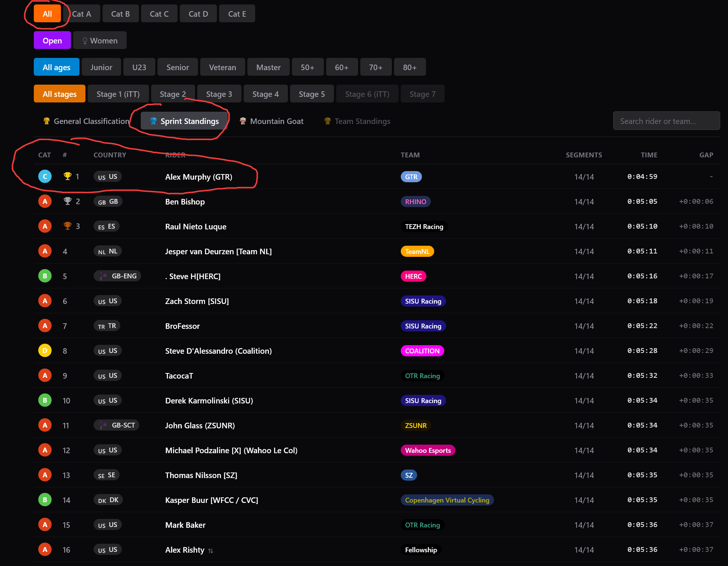Viewport: 728px width, 566px height.
Task: Click the COALITION team badge
Action: pyautogui.click(x=422, y=351)
